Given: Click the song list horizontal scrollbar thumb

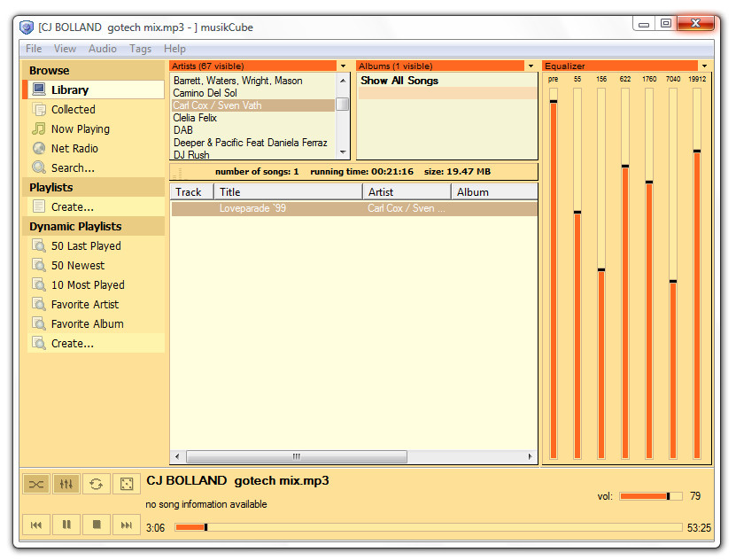Looking at the screenshot, I should [x=297, y=456].
